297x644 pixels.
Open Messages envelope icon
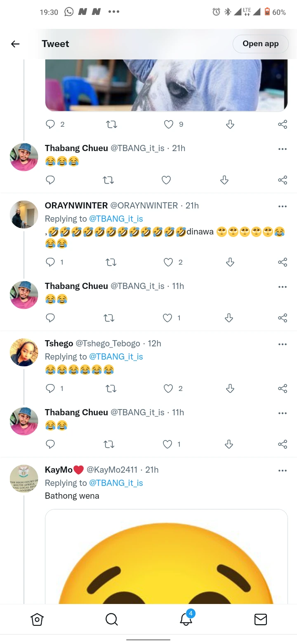(260, 619)
